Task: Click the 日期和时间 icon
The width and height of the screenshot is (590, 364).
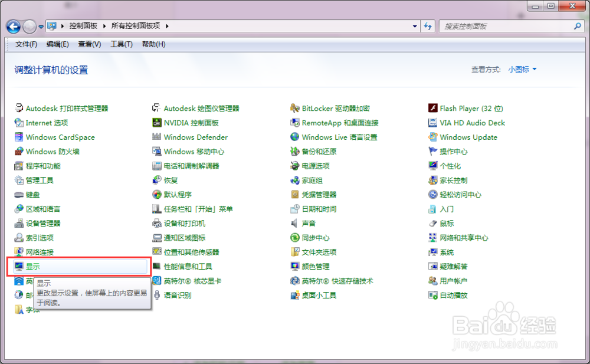Action: point(294,209)
